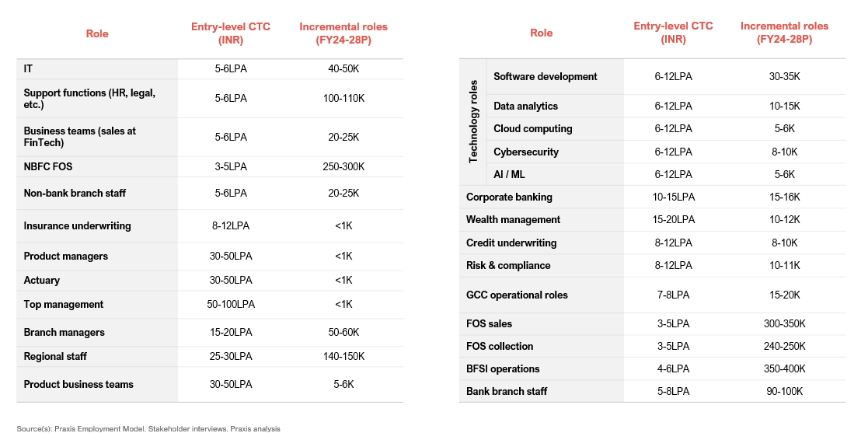Select the 'Regional staff' role cell
This screenshot has width=868, height=433.
55,356
